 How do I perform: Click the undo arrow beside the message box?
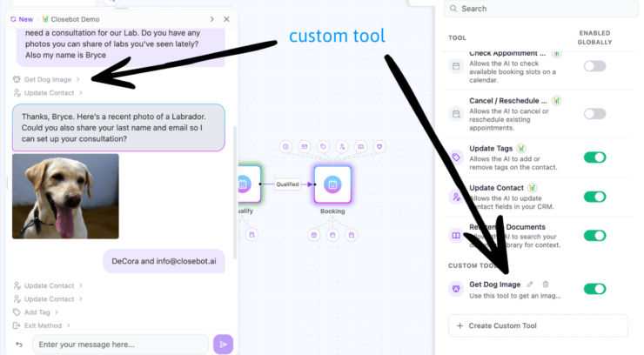point(19,345)
